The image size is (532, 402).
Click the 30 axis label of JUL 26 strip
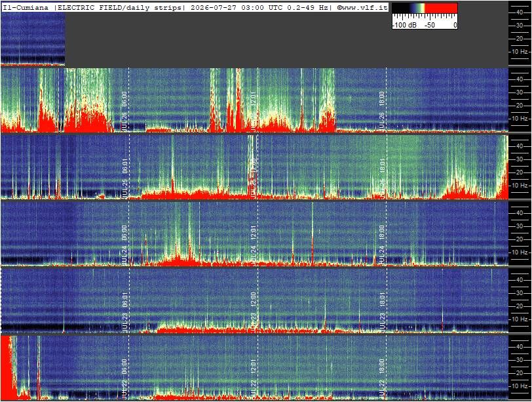tap(519, 92)
